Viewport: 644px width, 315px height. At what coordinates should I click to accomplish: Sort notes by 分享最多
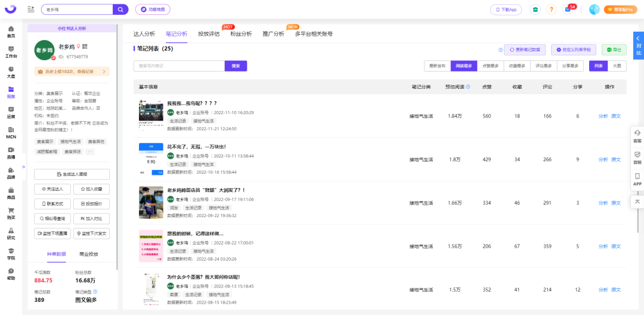(571, 66)
